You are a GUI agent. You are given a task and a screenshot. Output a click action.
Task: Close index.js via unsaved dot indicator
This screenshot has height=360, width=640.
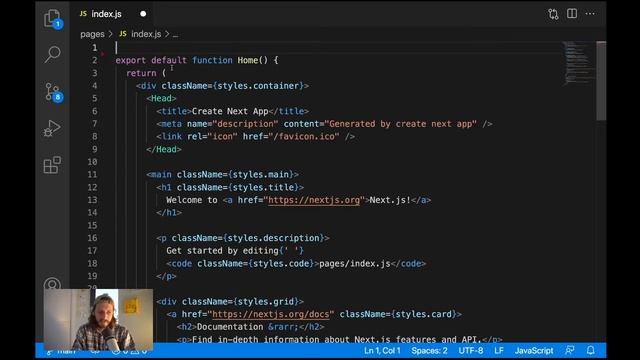(x=143, y=14)
